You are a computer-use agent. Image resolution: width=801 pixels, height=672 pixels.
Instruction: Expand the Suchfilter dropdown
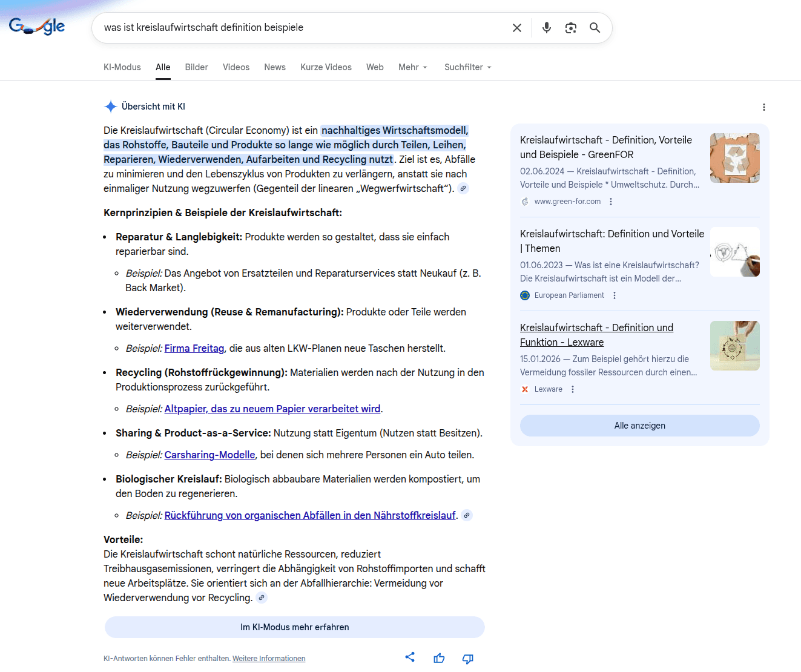pyautogui.click(x=467, y=67)
